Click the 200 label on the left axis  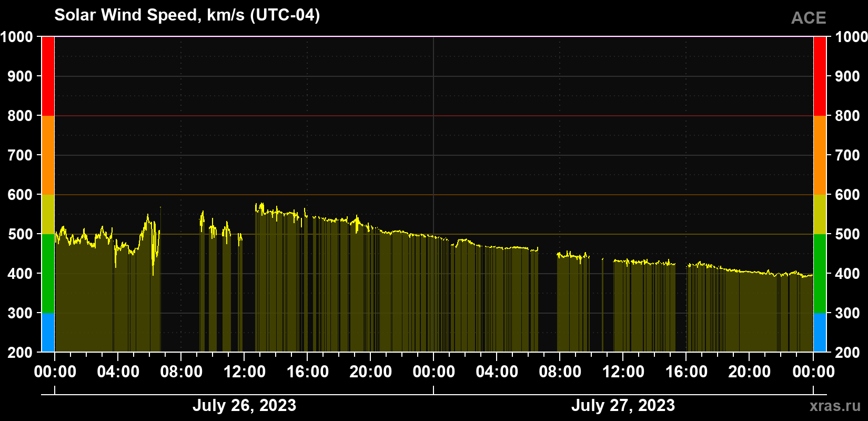pos(20,353)
